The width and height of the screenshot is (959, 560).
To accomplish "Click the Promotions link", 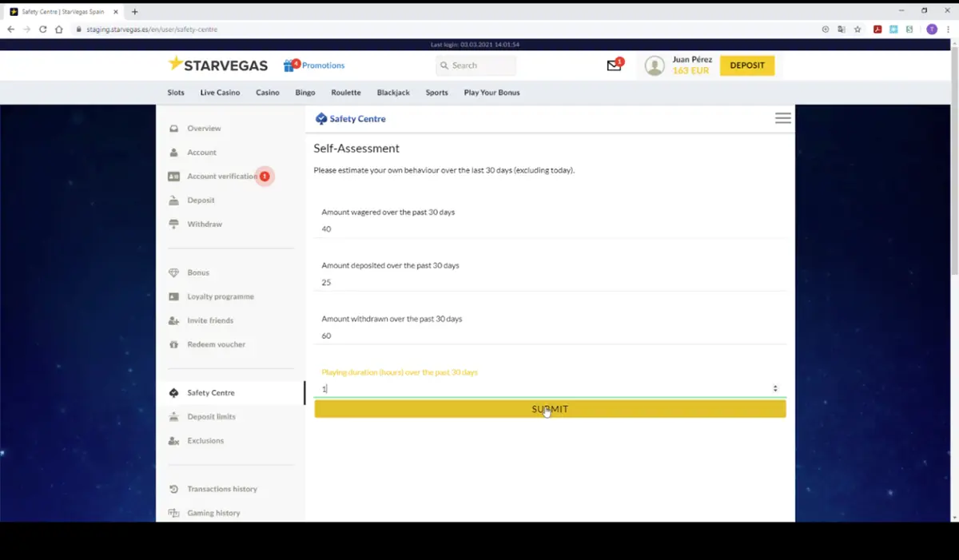I will pos(324,66).
